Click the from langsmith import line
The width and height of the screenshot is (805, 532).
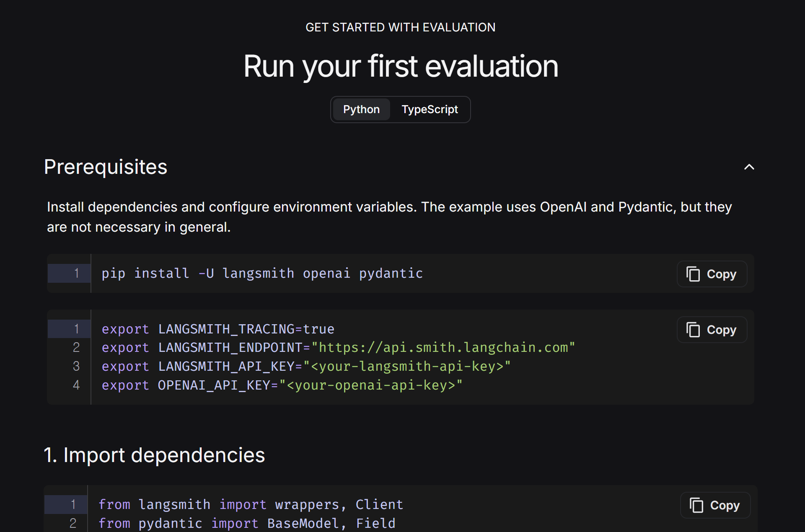pos(251,505)
